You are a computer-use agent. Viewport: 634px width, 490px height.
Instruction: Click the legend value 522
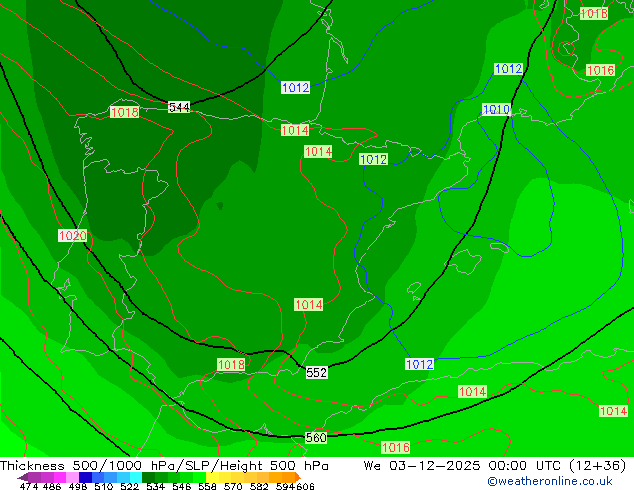tap(129, 486)
